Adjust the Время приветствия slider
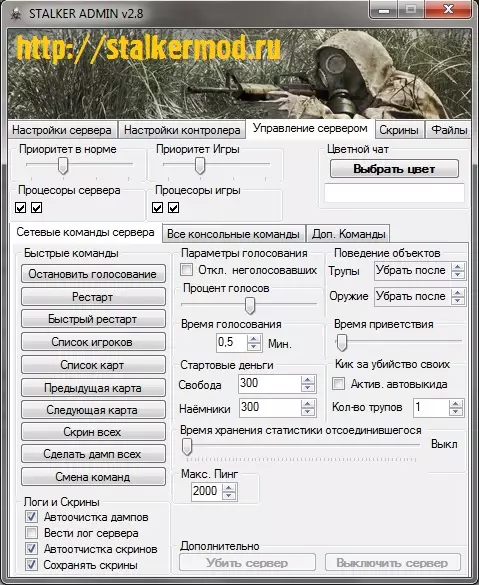Screen dimensions: 479x585 coord(341,342)
